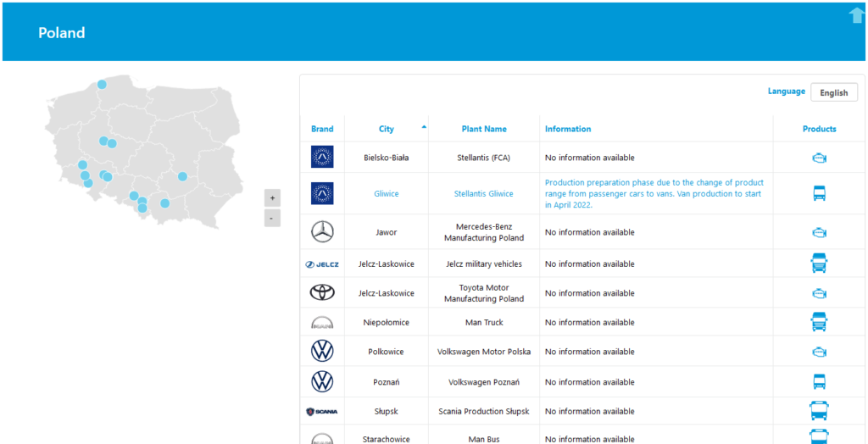Click the Stellantis (FCA) plant name
Viewport: 868px width, 444px height.
point(484,158)
